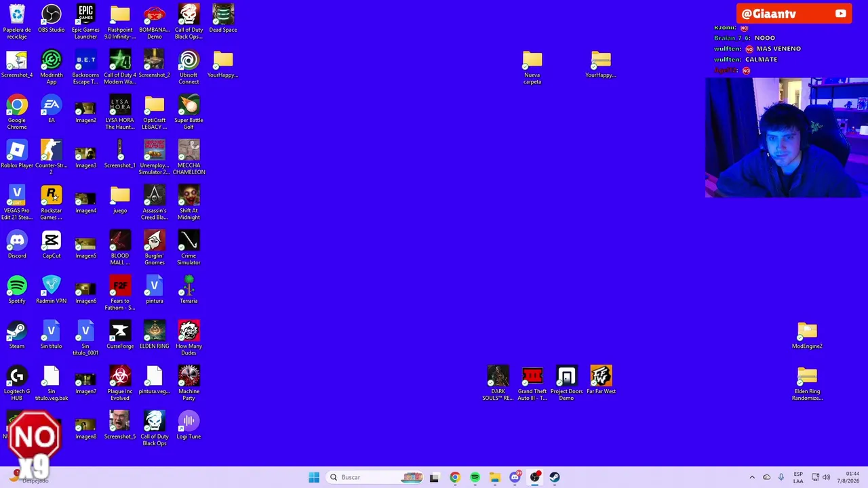Select the Unemployment Simulator desktop icon
The image size is (868, 488).
(x=155, y=157)
